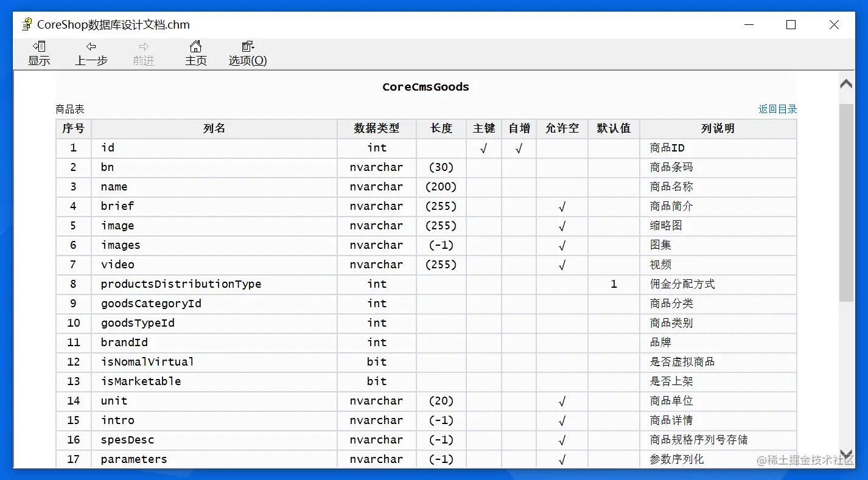The height and width of the screenshot is (480, 868).
Task: Click the 佣金分配方式 description cell
Action: pyautogui.click(x=718, y=284)
